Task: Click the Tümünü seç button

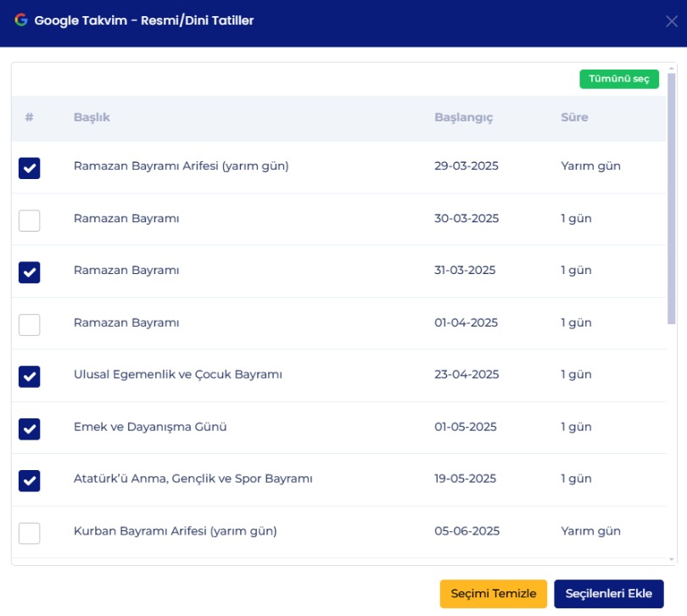Action: [x=618, y=79]
